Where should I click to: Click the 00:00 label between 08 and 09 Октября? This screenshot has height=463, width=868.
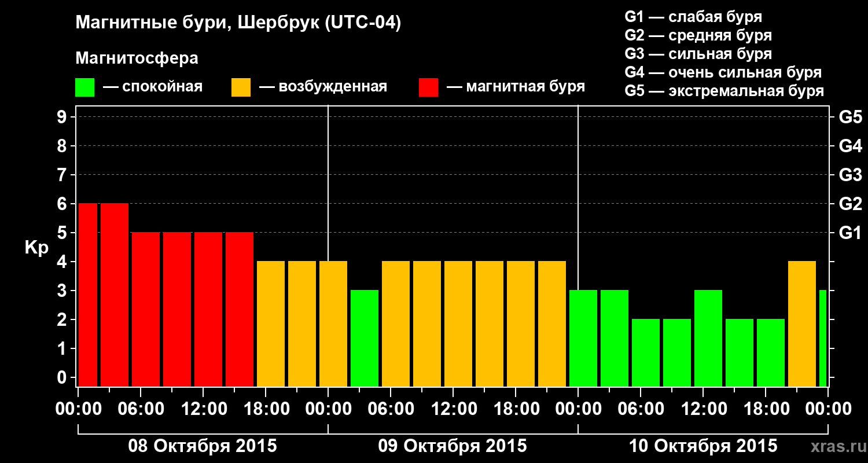(x=328, y=409)
